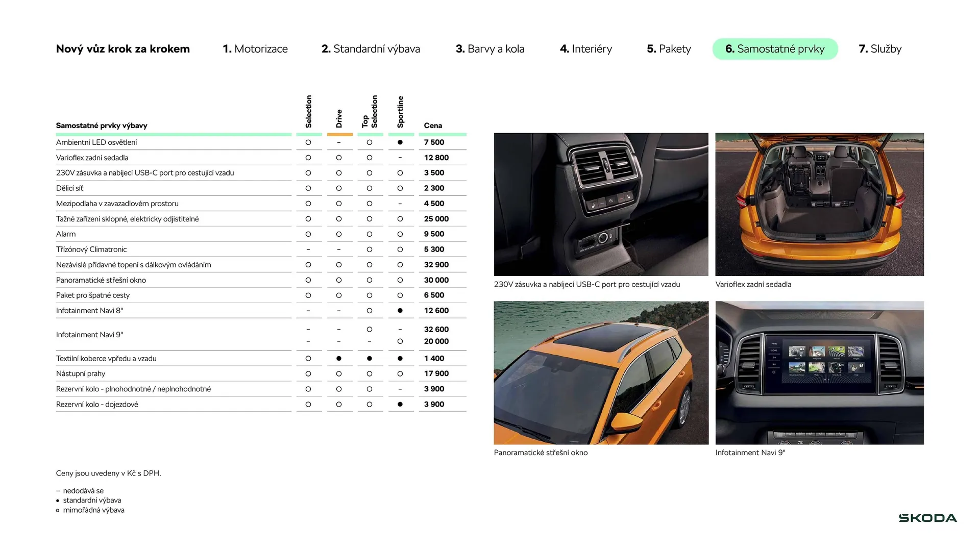Navigate to 7. Služby tab

[880, 49]
